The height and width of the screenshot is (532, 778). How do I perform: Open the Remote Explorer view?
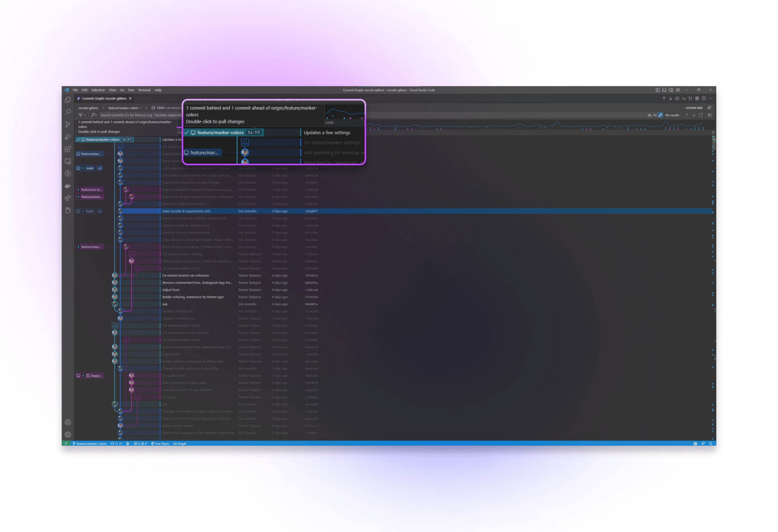pos(68,161)
